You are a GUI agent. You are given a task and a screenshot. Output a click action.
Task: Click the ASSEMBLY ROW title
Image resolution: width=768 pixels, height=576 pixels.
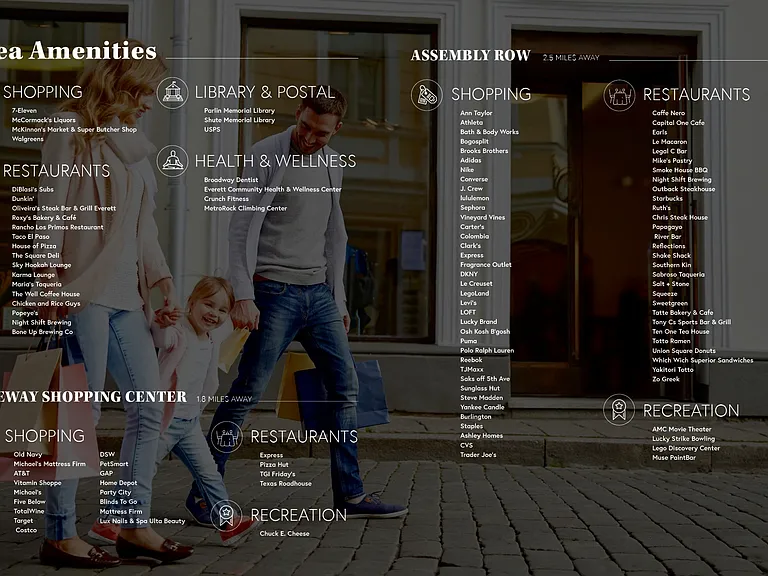471,55
